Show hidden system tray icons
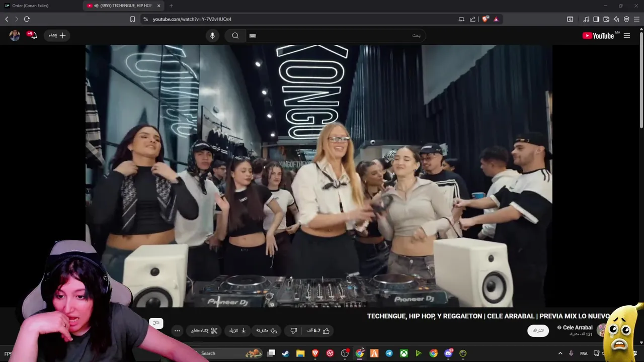Viewport: 644px width, 362px height. tap(560, 353)
